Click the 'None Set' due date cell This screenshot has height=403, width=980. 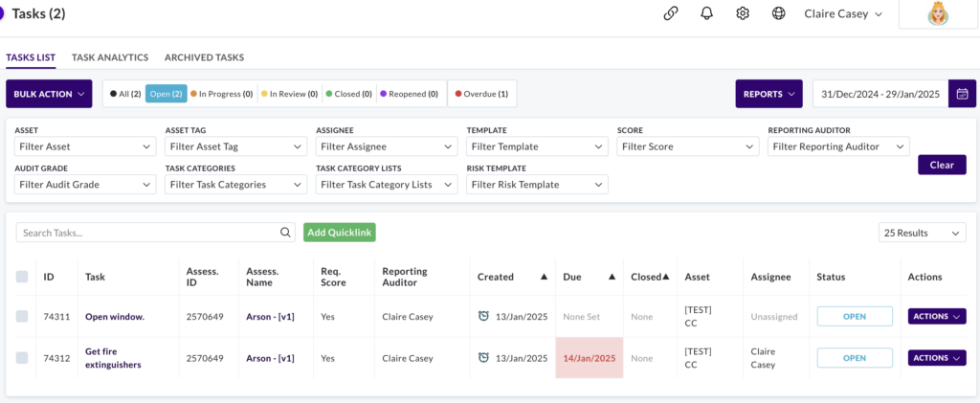pos(581,317)
